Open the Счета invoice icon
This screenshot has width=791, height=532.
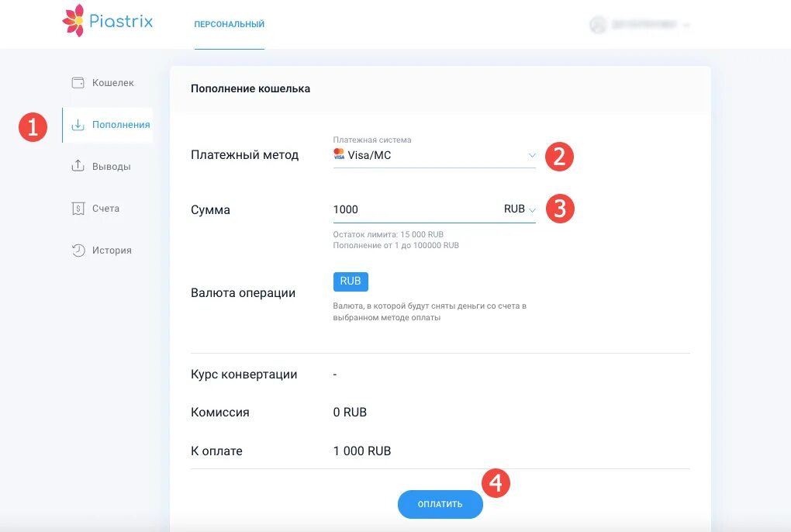point(78,209)
